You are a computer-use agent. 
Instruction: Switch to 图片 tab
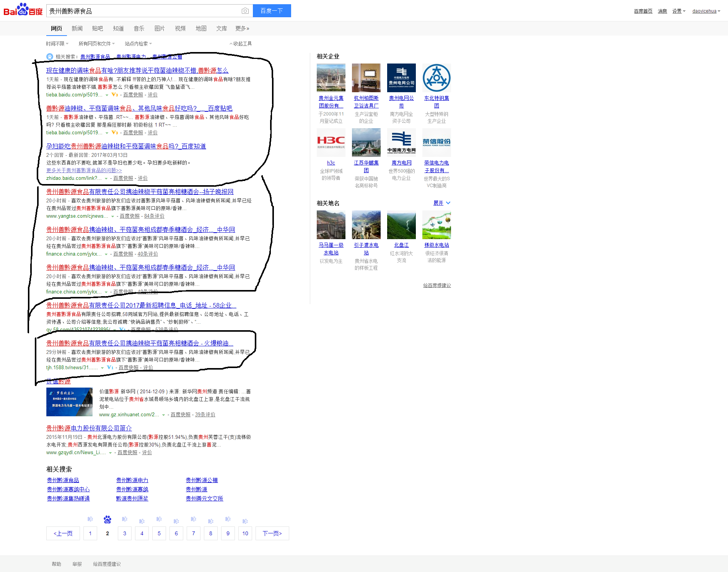(x=160, y=28)
